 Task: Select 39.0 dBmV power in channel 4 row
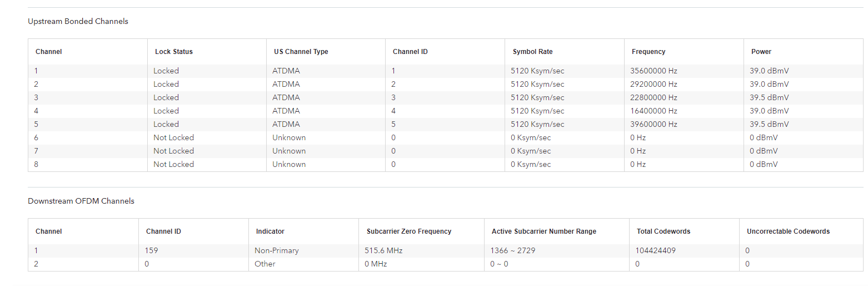coord(769,111)
